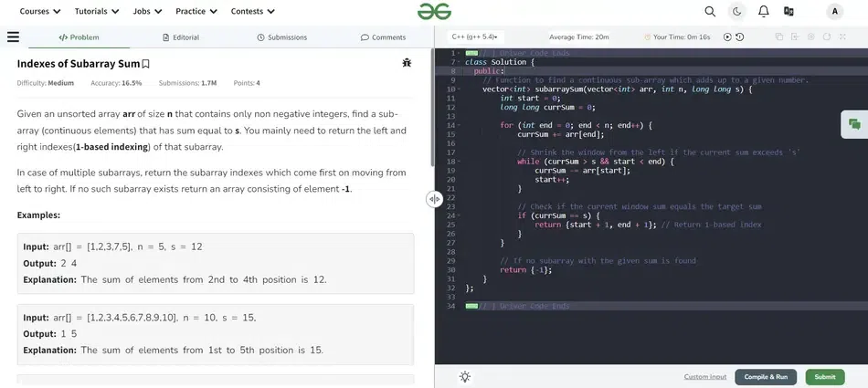The height and width of the screenshot is (388, 868).
Task: Click the GeeksforGeeks logo
Action: [x=434, y=11]
